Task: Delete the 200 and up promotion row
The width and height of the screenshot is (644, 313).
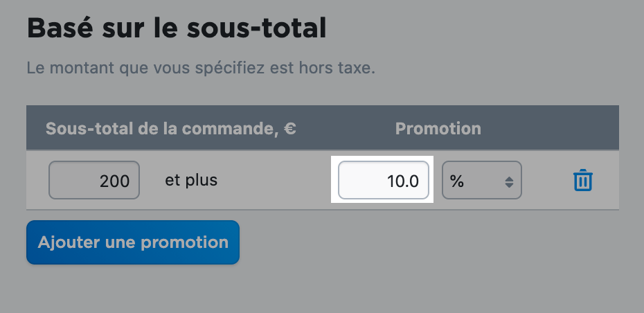Action: point(582,180)
